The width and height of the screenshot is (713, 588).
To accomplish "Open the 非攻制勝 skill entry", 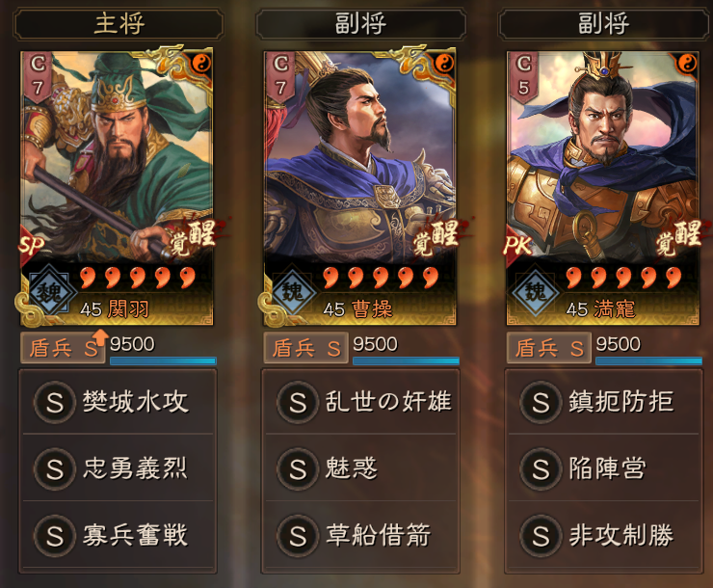I will tap(603, 535).
